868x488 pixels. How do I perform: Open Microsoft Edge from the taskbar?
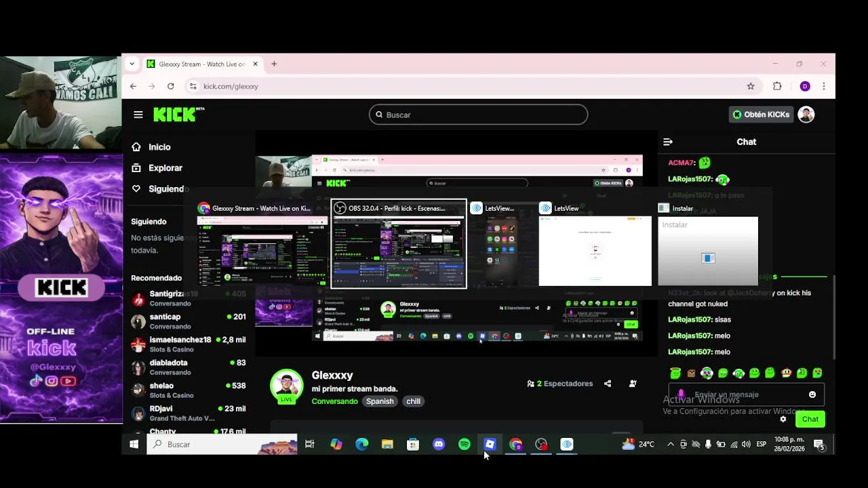[361, 444]
